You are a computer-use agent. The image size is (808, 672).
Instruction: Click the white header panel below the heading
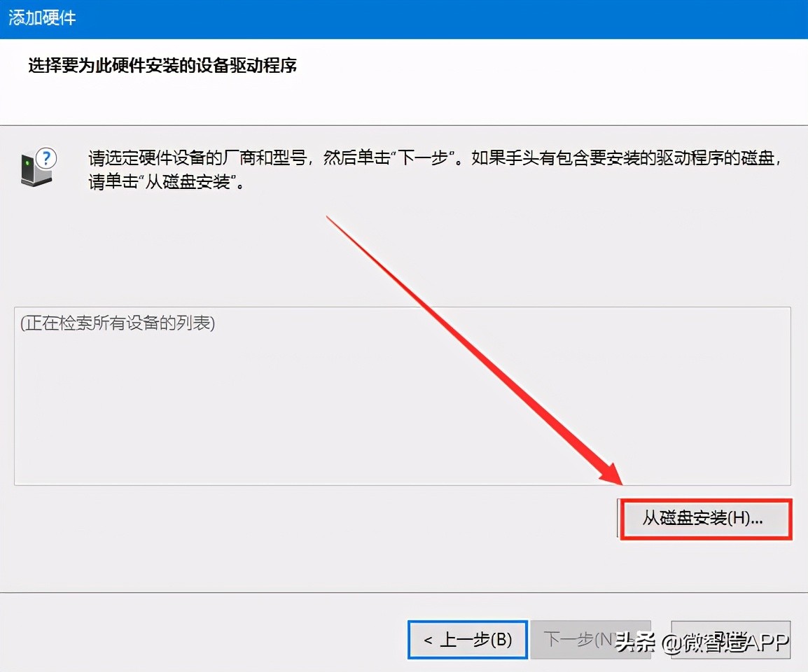pyautogui.click(x=420, y=101)
